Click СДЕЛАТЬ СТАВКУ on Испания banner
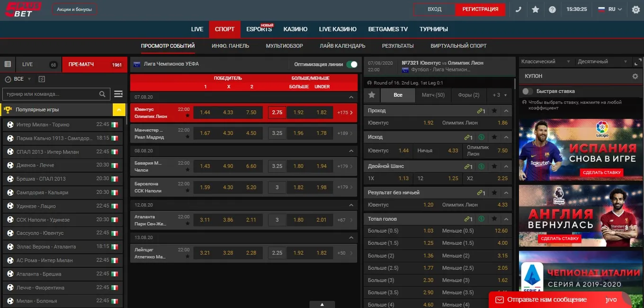Viewport: 644px width, 308px height. [601, 173]
